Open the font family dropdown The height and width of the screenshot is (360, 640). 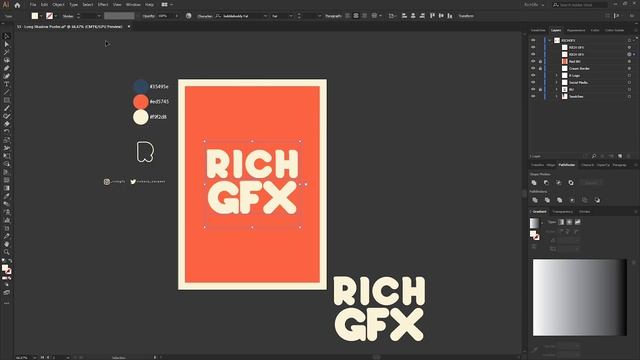265,16
